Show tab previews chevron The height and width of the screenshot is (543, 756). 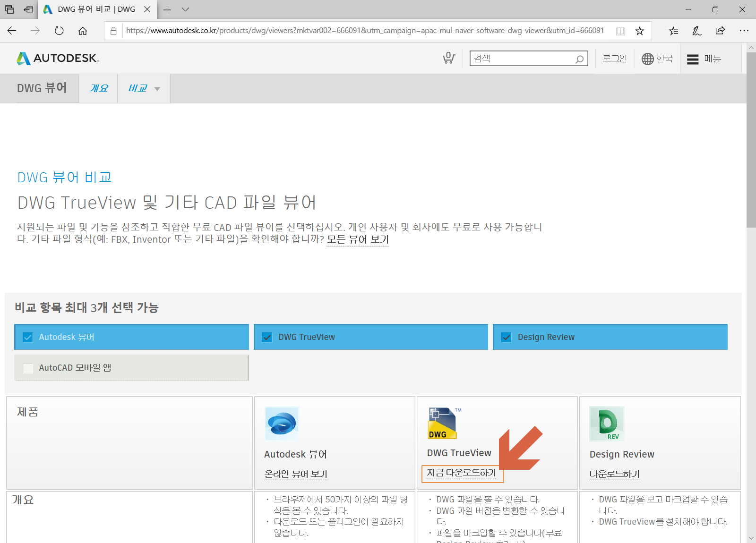pos(185,9)
